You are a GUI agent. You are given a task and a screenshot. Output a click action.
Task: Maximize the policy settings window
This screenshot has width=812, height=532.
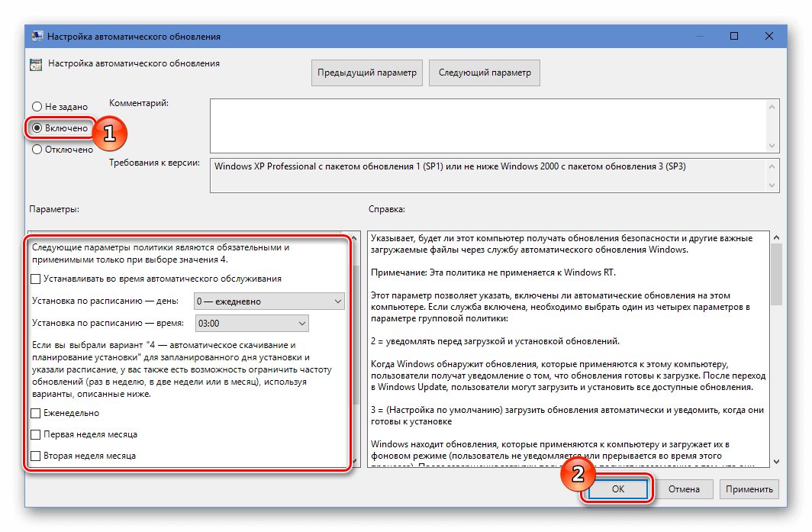(x=734, y=37)
